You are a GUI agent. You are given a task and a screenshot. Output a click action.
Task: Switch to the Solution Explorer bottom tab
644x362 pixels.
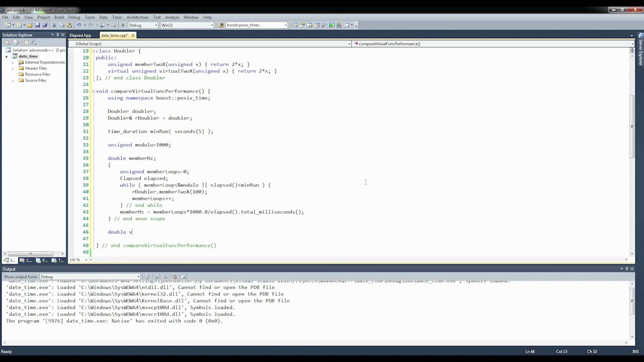point(10,260)
